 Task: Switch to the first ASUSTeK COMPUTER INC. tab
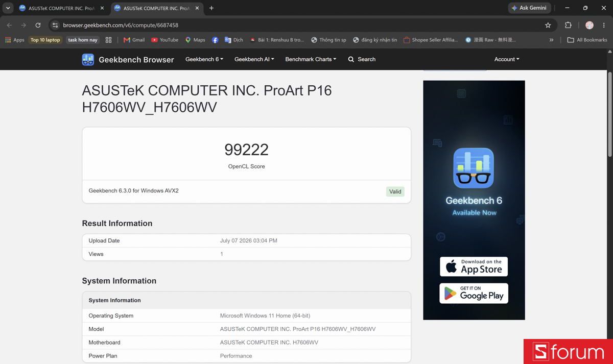[x=60, y=8]
